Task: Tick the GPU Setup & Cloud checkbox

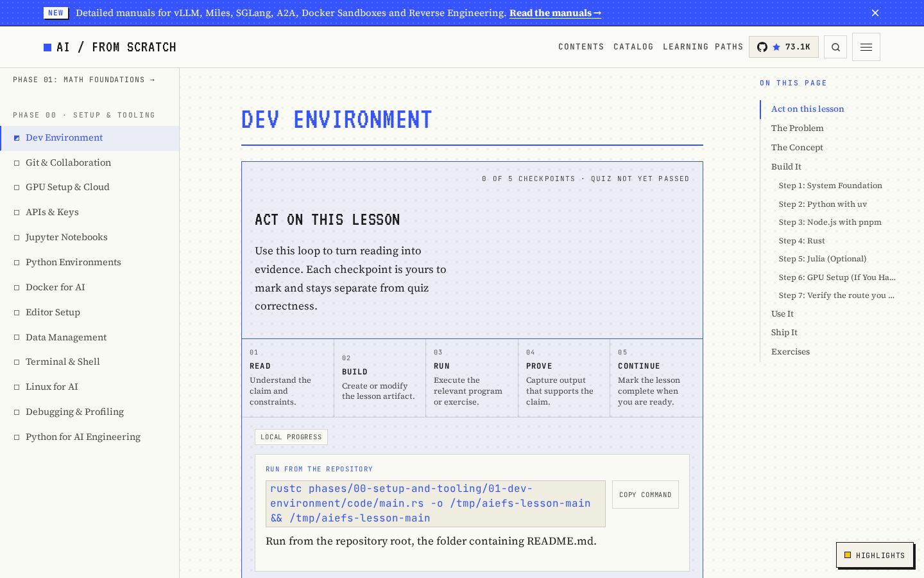Action: point(17,188)
